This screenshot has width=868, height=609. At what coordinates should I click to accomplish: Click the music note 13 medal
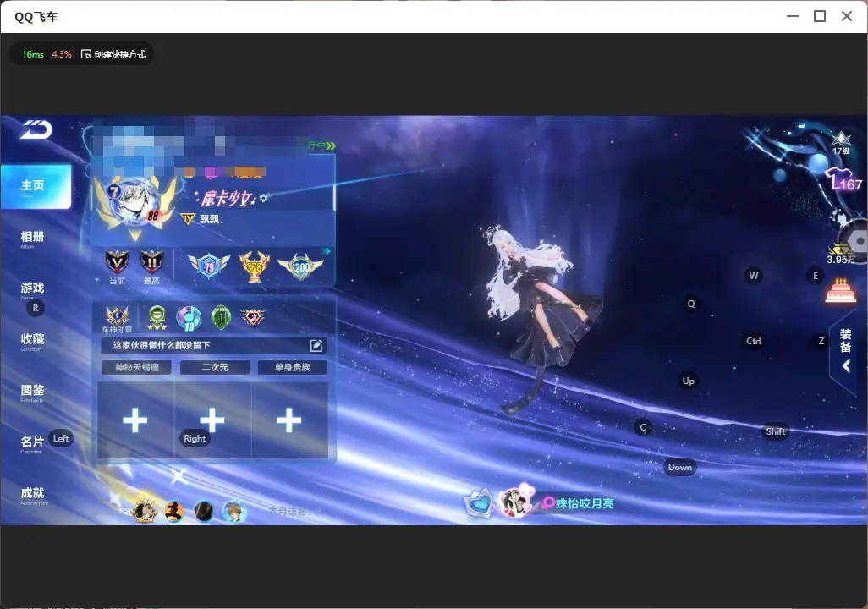[x=189, y=318]
